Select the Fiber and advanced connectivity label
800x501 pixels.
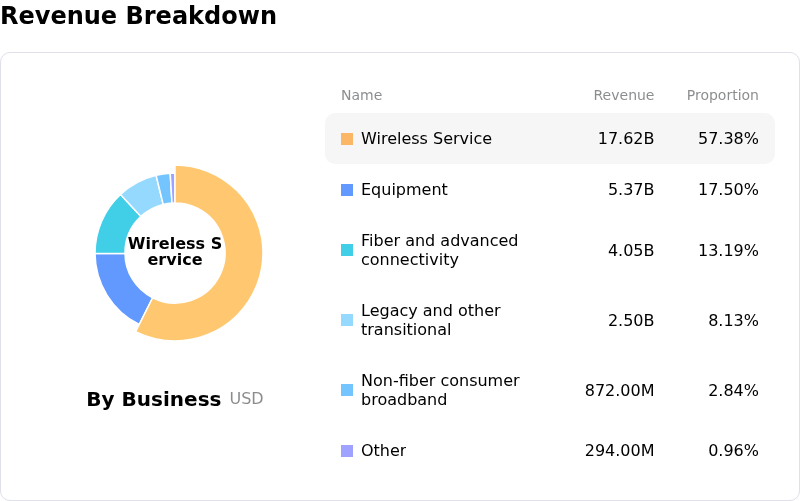pos(439,250)
